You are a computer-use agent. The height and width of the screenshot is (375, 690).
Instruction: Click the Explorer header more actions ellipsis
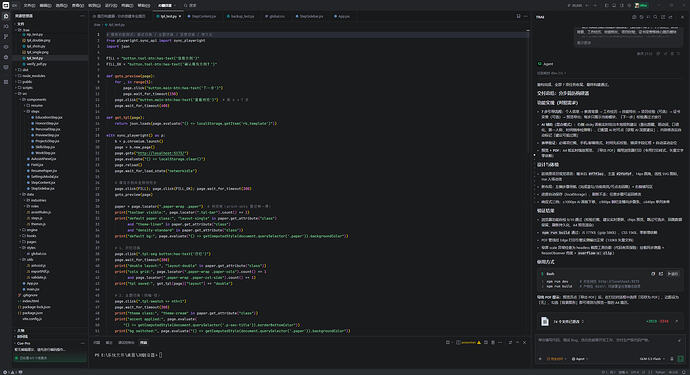[82, 16]
